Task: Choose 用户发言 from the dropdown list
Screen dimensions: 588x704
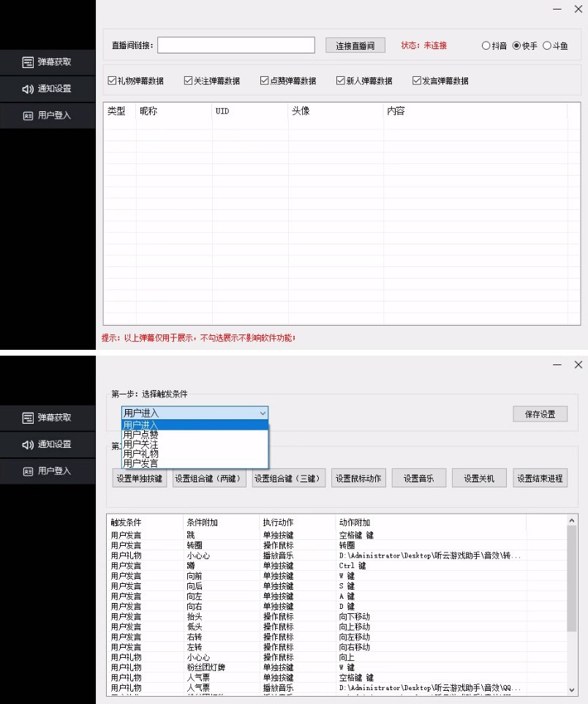Action: coord(195,463)
